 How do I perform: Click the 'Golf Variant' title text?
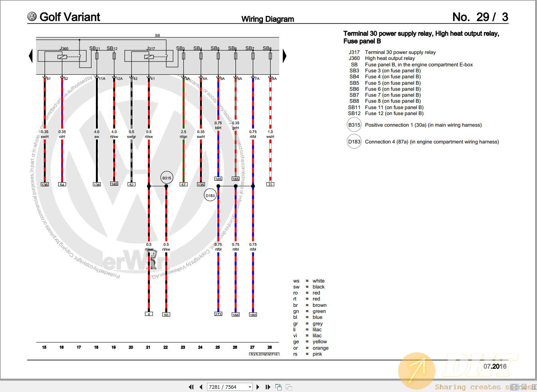click(x=70, y=17)
